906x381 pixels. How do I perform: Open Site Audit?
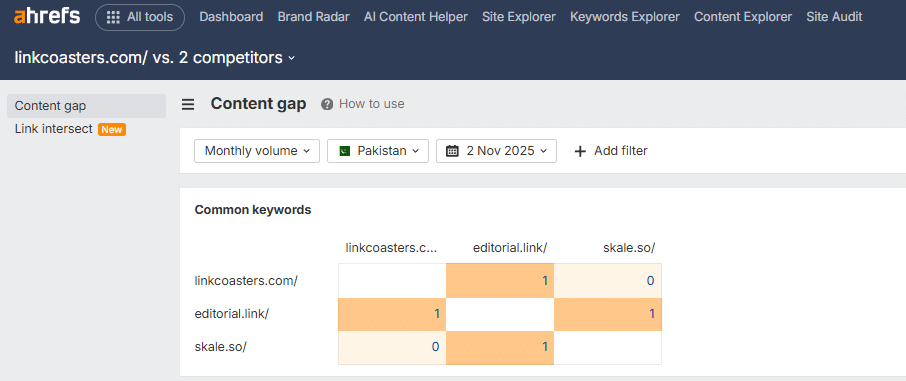tap(834, 17)
